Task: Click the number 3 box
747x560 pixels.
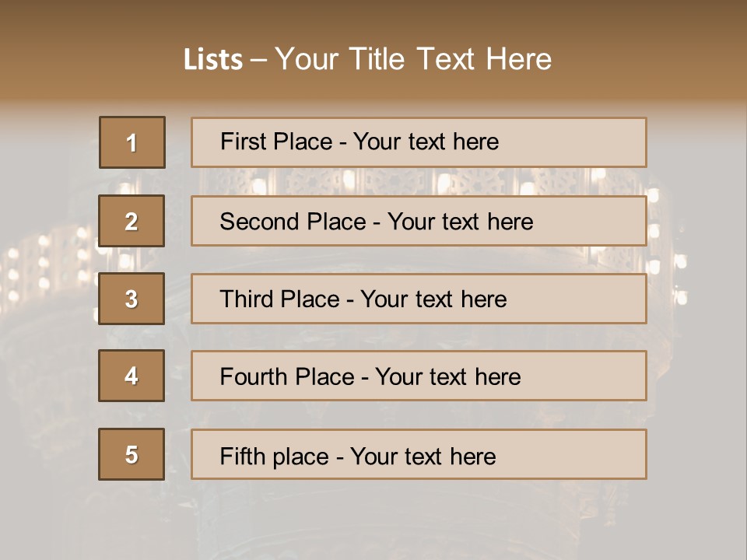Action: (132, 299)
